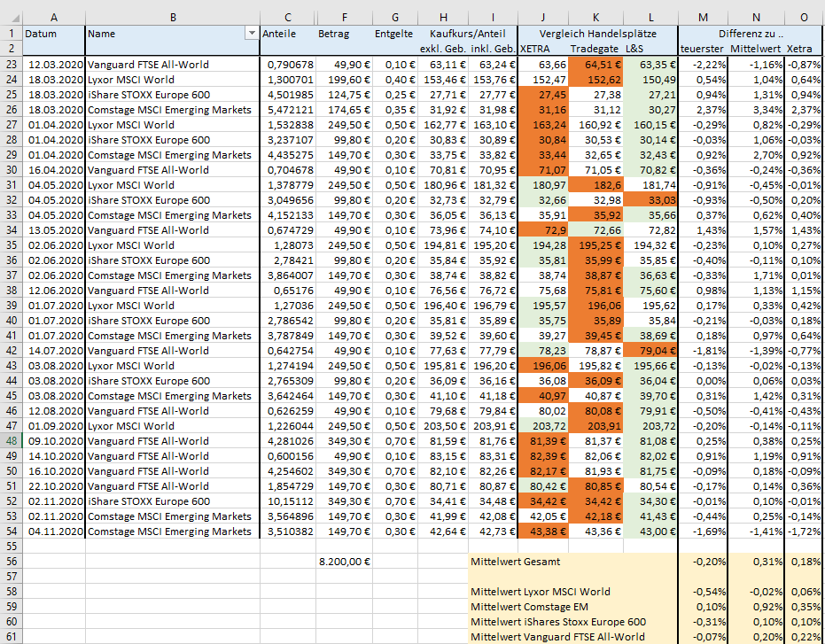Select column A header
The height and width of the screenshot is (644, 825).
pos(53,17)
